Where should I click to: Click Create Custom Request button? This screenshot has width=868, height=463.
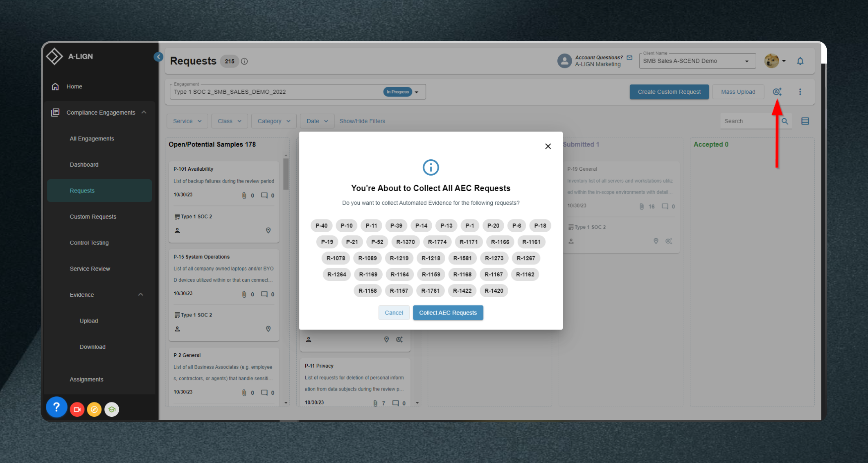(669, 92)
